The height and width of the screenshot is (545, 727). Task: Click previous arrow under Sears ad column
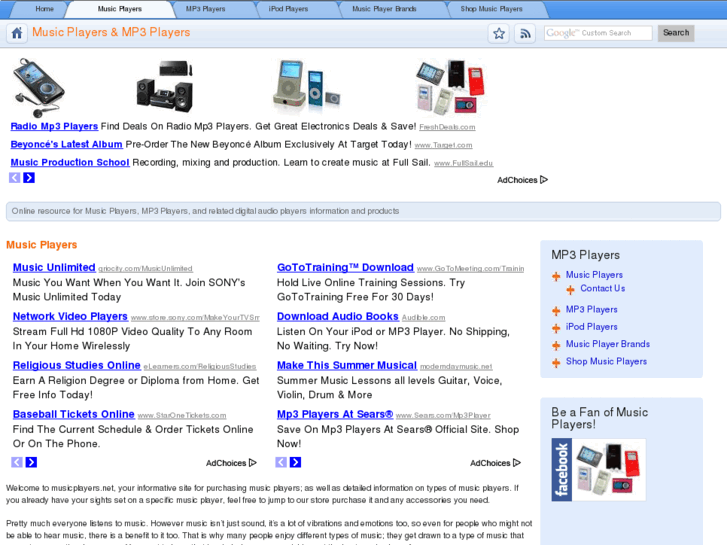pyautogui.click(x=281, y=462)
